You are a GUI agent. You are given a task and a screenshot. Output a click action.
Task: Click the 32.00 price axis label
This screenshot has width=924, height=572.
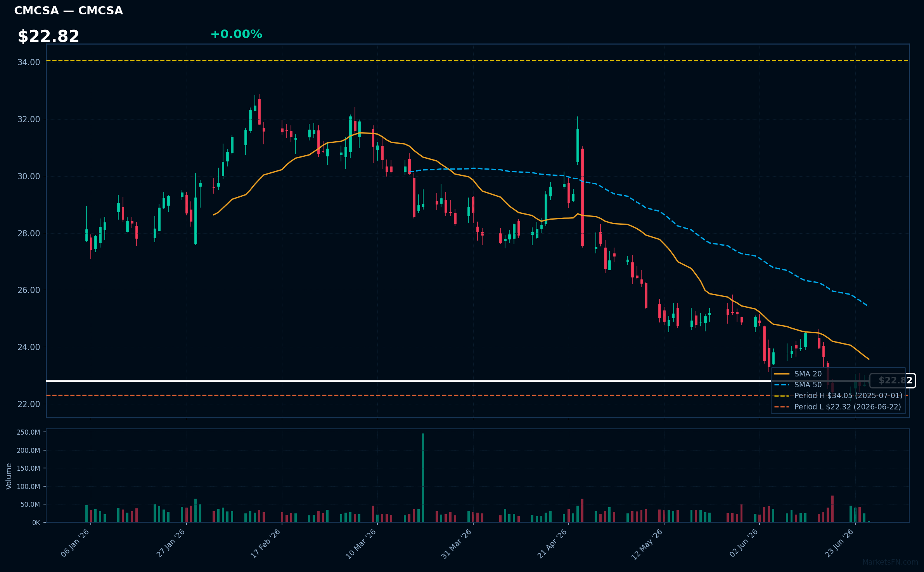29,119
